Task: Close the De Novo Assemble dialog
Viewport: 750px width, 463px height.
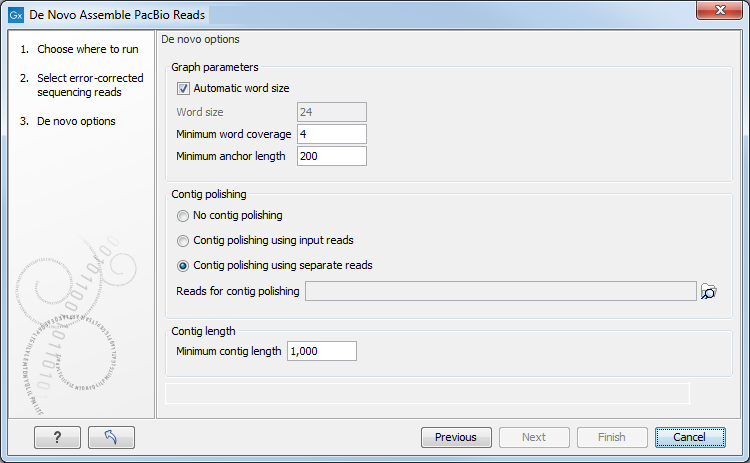Action: 719,11
